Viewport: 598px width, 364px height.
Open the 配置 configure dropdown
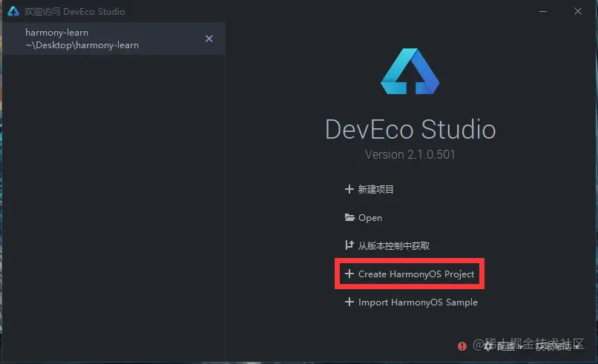click(504, 346)
